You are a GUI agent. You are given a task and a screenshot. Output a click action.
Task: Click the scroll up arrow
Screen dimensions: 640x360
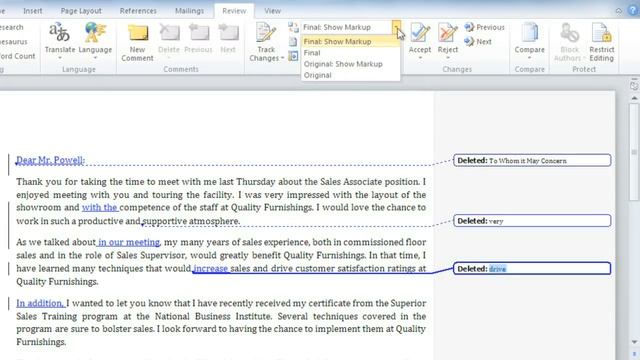[634, 98]
